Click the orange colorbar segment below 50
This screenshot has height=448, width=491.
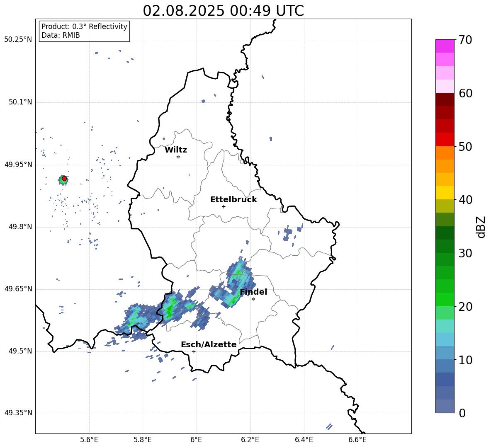coord(445,153)
